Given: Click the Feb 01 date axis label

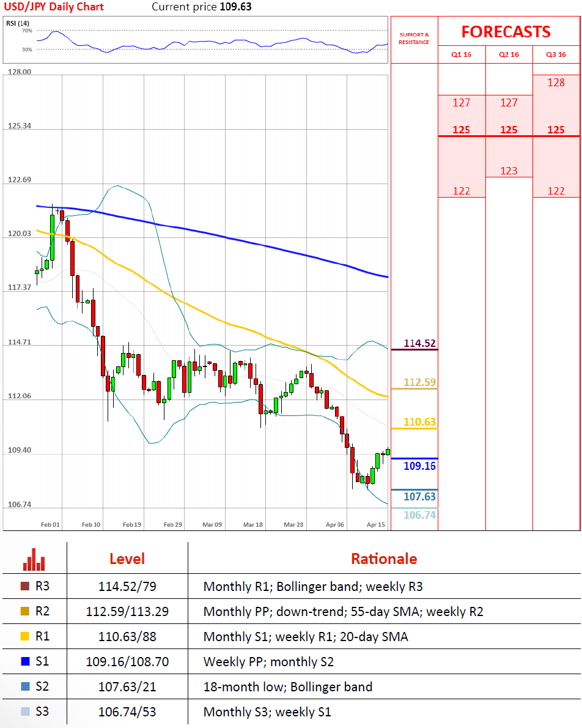Looking at the screenshot, I should (50, 525).
